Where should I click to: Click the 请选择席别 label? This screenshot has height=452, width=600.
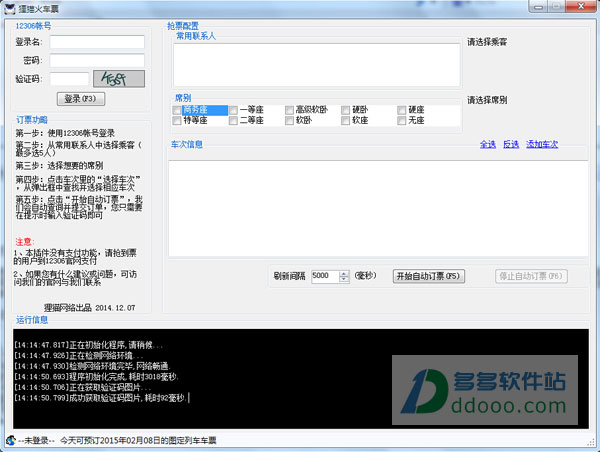tap(487, 100)
